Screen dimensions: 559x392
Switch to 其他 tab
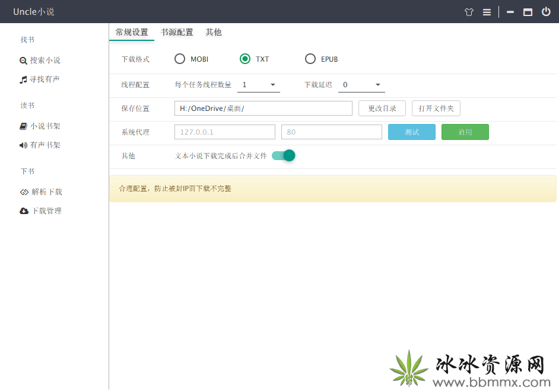tap(214, 33)
